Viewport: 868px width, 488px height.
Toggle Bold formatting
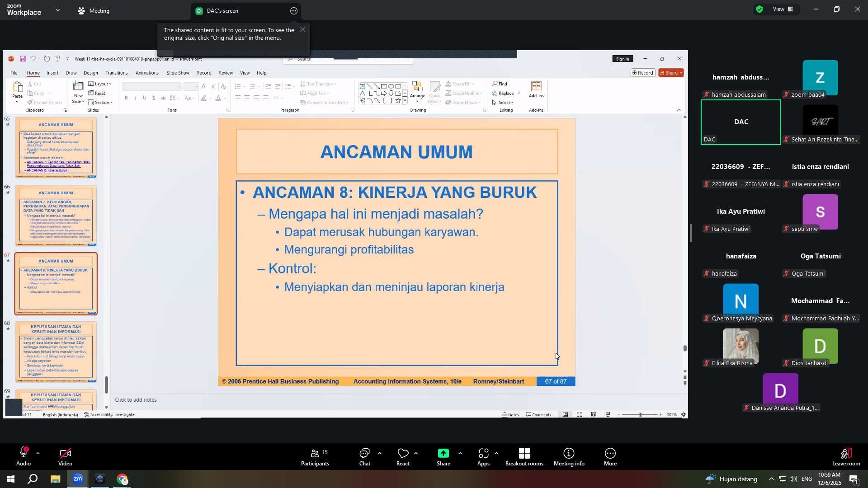click(126, 98)
